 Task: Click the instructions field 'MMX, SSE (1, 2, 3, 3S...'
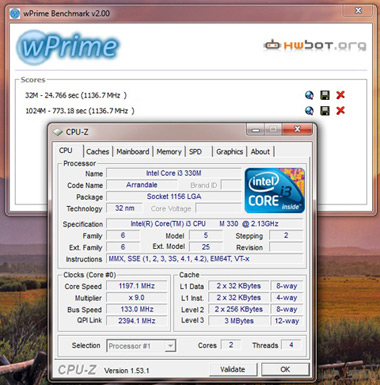tap(205, 259)
